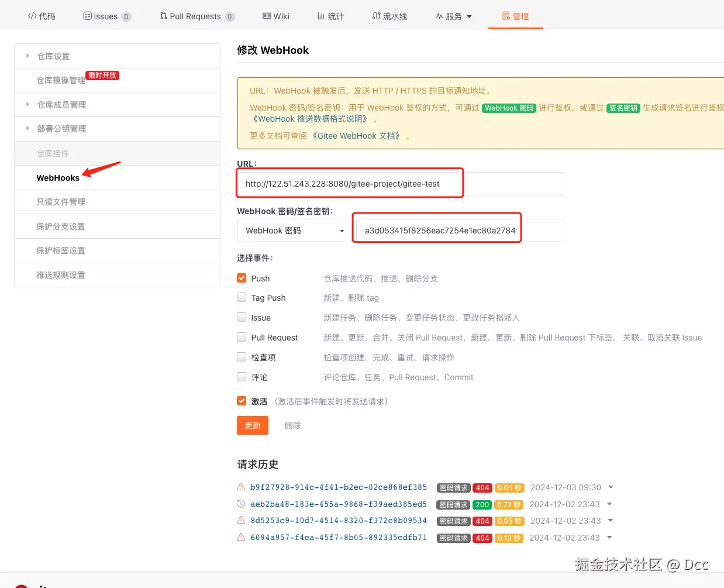Screen dimensions: 724x588
Task: Click the 统计 bar chart icon
Action: tap(321, 16)
